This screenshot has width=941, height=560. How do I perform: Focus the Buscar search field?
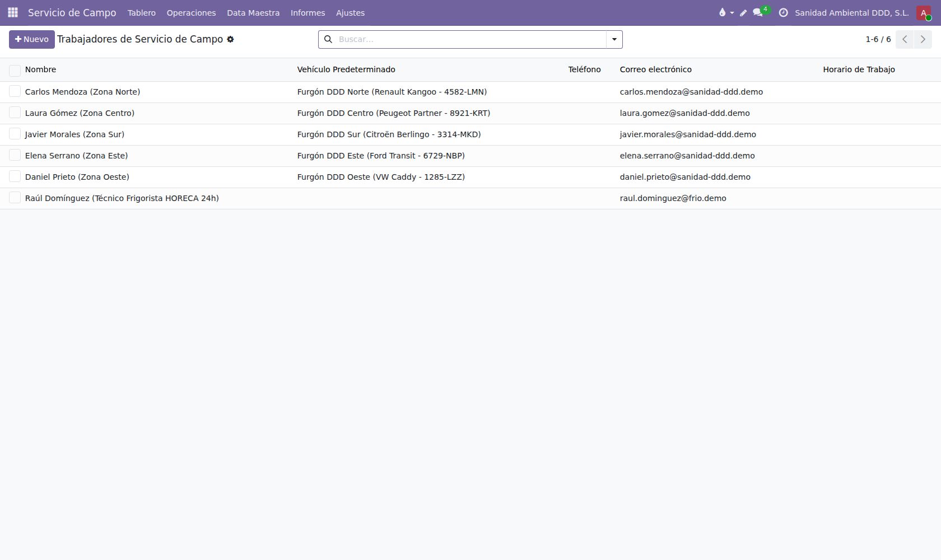[470, 39]
